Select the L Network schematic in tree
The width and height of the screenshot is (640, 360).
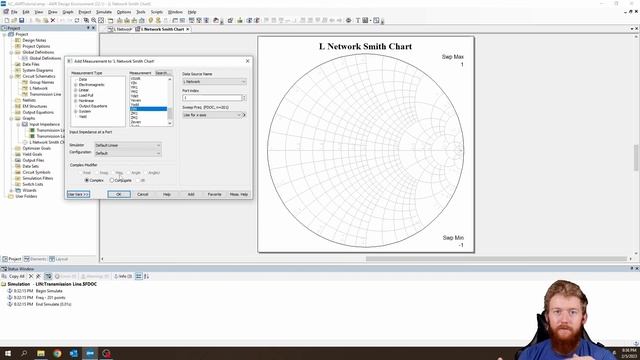[x=38, y=88]
